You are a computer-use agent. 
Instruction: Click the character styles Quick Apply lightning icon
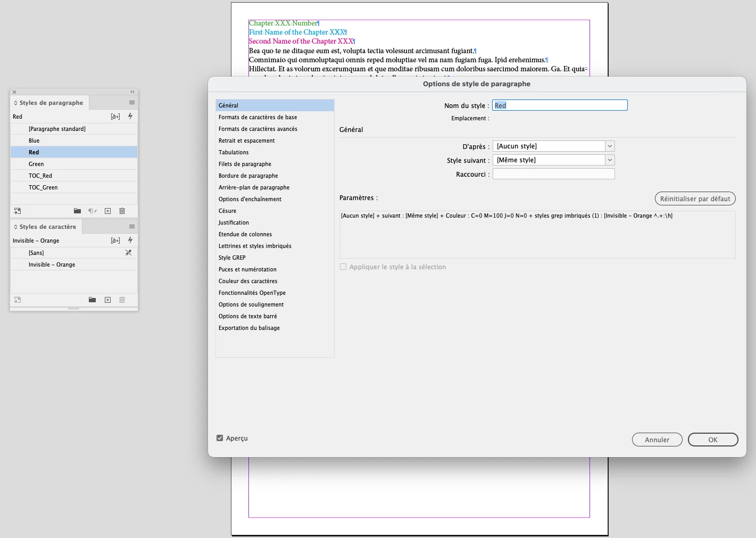click(x=130, y=240)
